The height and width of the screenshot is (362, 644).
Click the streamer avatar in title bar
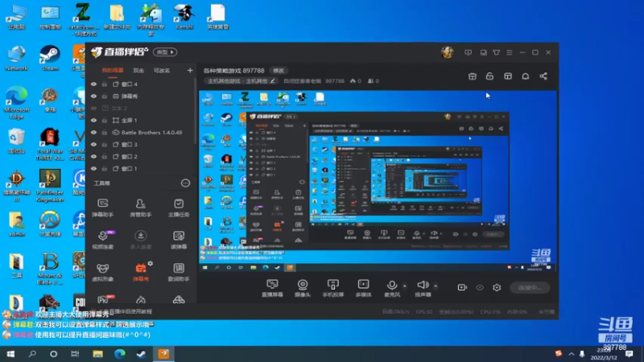(447, 52)
